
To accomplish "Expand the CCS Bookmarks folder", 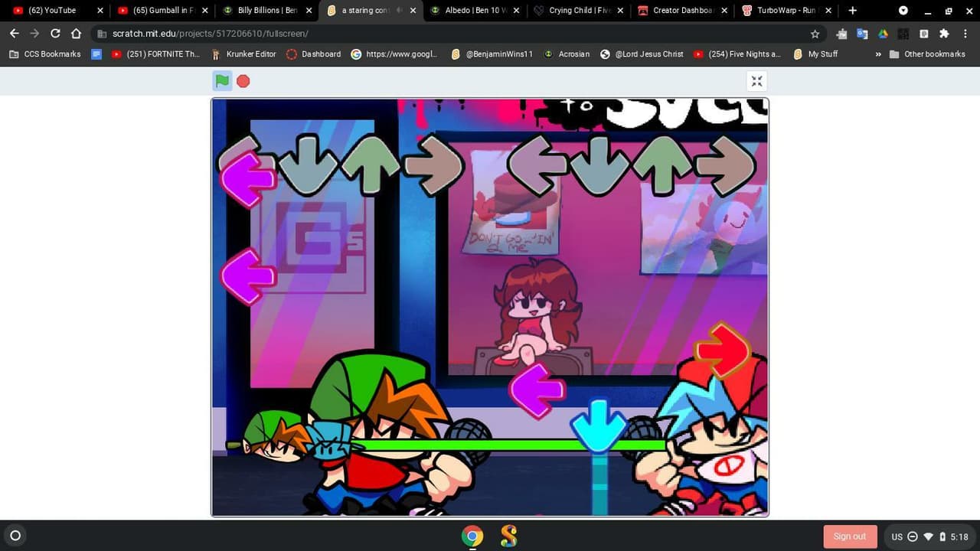I will 44,54.
